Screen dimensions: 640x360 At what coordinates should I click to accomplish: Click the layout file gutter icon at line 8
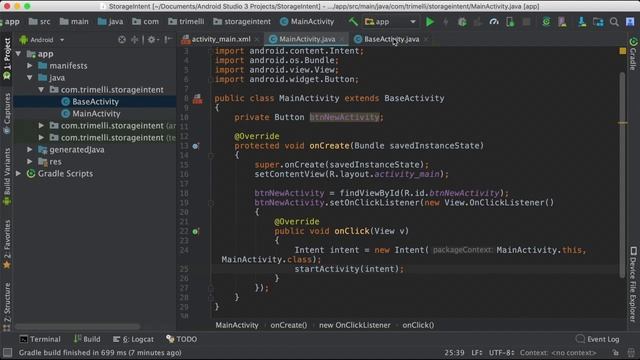[x=198, y=98]
